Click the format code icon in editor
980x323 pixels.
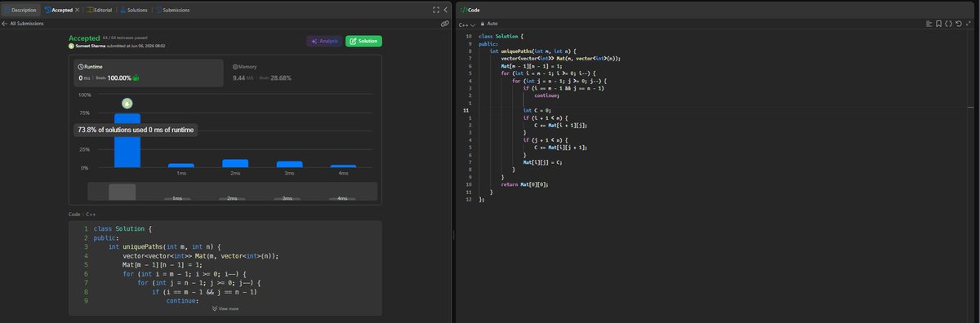[929, 24]
